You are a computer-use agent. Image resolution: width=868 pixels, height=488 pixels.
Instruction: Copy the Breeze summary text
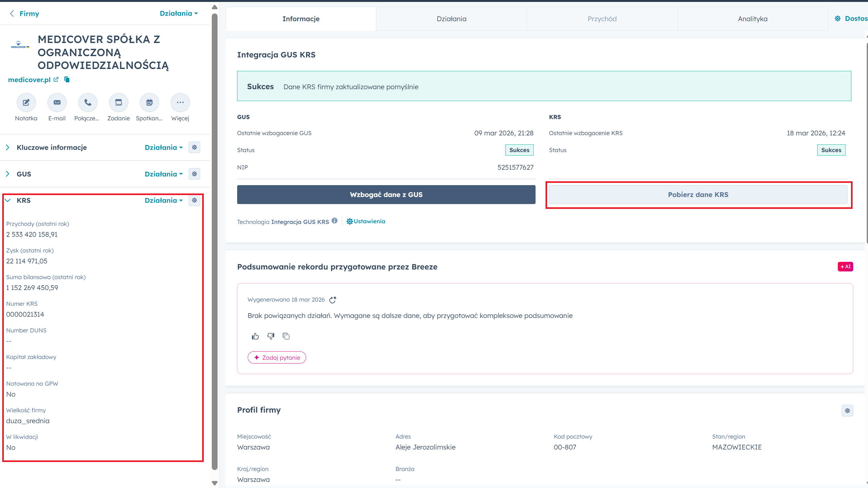[286, 336]
